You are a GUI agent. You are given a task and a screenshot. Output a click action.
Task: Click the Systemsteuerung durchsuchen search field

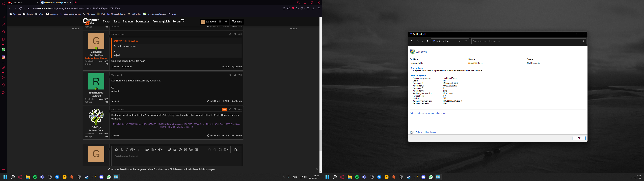coord(525,41)
